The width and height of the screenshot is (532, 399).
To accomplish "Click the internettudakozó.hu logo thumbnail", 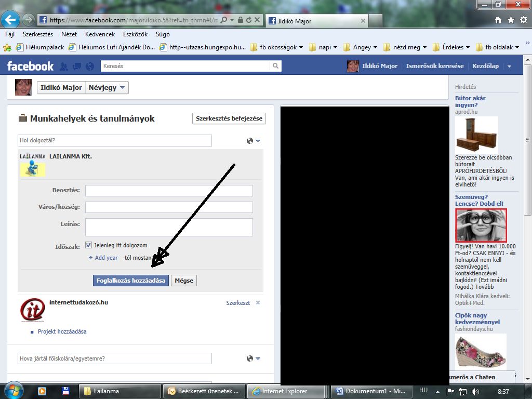I will pos(32,310).
